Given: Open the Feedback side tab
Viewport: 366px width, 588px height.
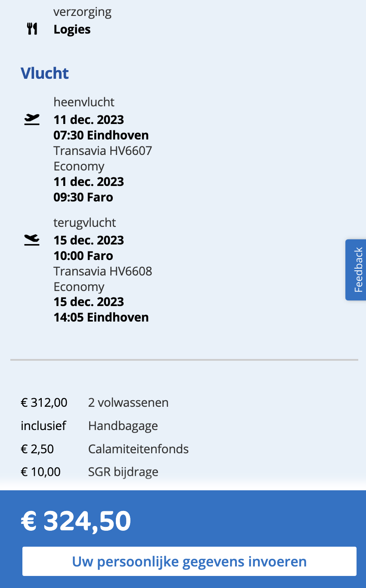Looking at the screenshot, I should (x=357, y=270).
